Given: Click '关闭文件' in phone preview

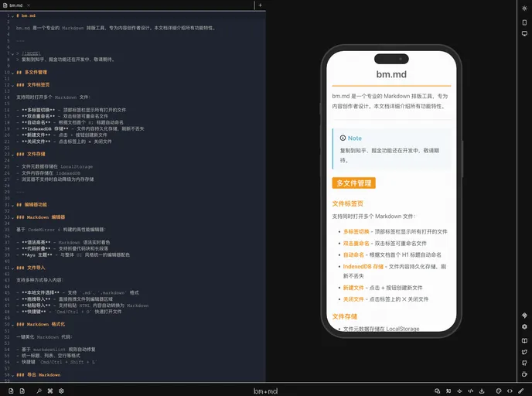Looking at the screenshot, I should [353, 299].
